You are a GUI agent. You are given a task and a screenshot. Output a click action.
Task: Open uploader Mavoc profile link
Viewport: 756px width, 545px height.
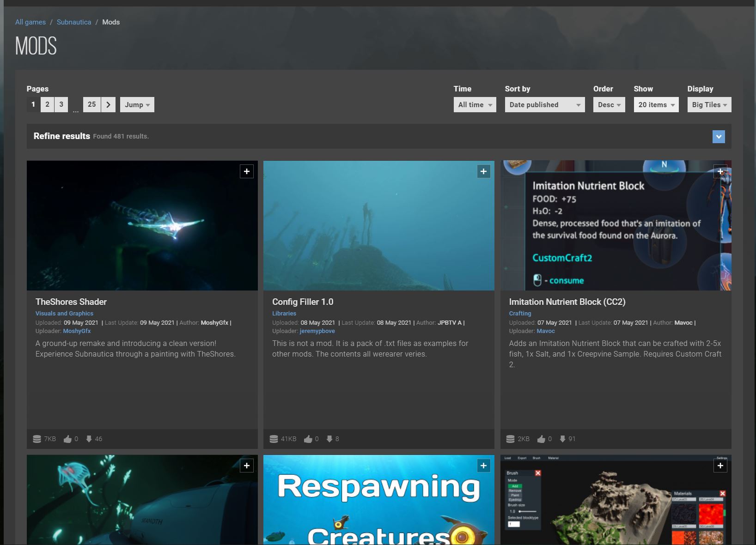click(546, 331)
